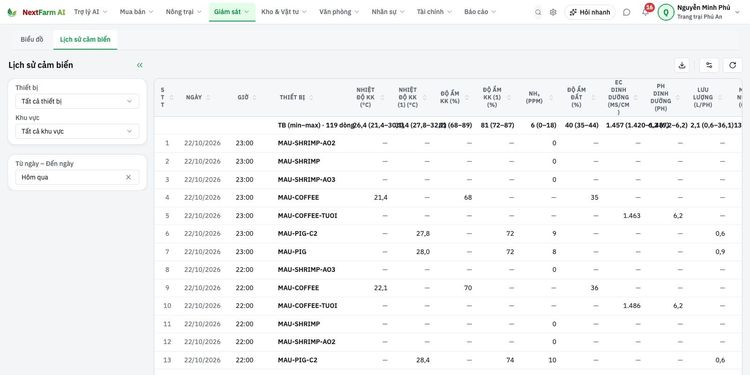This screenshot has height=375, width=750.
Task: Open the Thiết bị dropdown
Action: pyautogui.click(x=77, y=101)
